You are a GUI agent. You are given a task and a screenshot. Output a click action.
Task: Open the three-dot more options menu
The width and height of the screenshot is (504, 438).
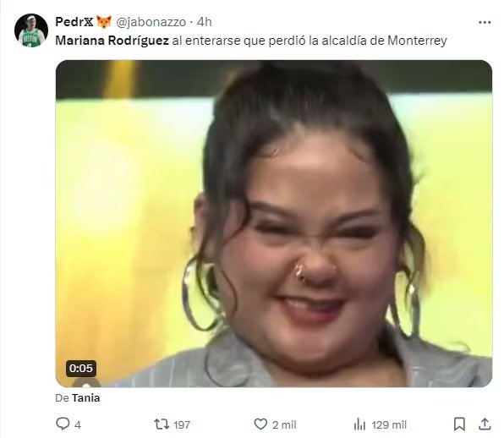(x=485, y=23)
